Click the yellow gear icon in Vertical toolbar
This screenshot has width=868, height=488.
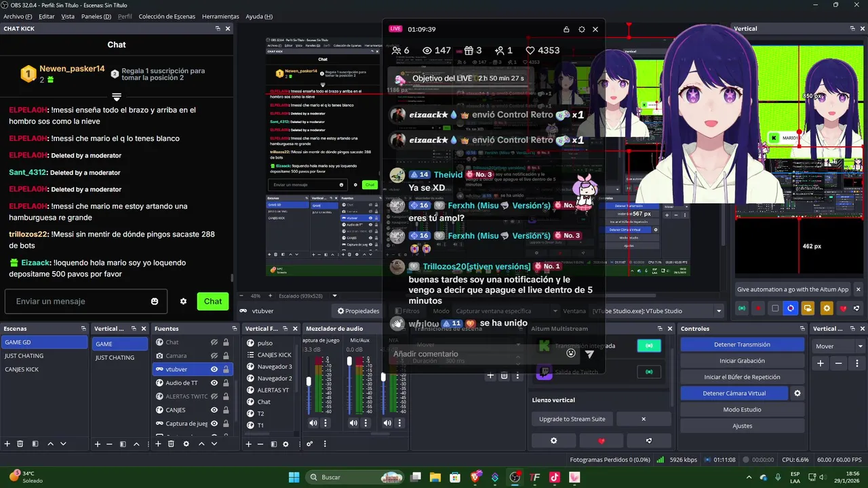(x=826, y=308)
